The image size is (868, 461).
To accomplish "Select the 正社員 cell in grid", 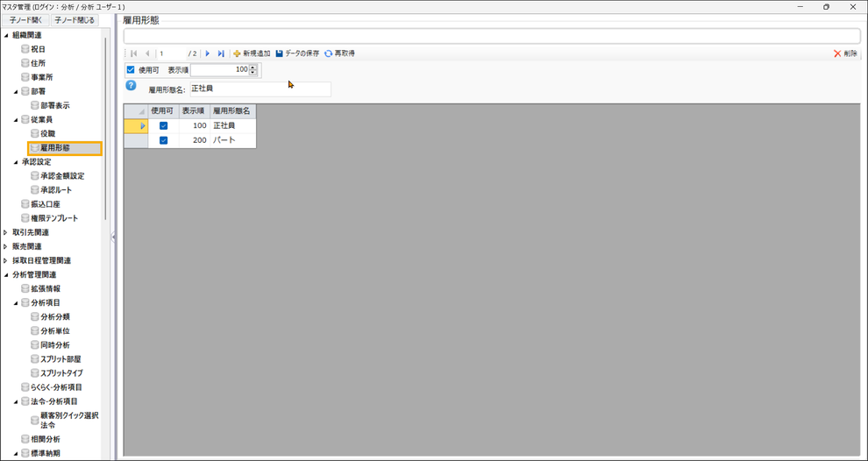I will pyautogui.click(x=233, y=126).
